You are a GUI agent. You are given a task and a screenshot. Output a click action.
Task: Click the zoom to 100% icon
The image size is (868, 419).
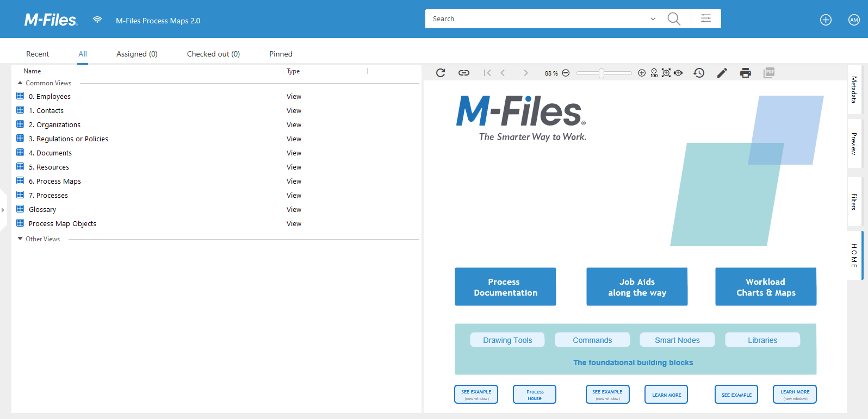click(654, 73)
